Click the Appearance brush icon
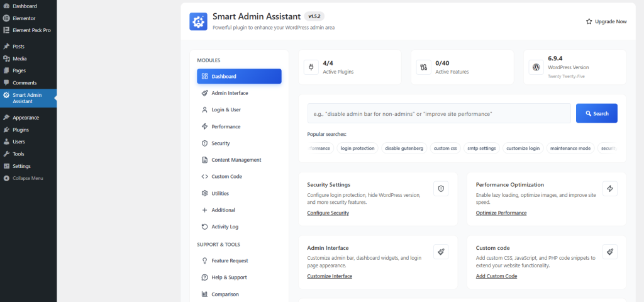 pos(6,118)
